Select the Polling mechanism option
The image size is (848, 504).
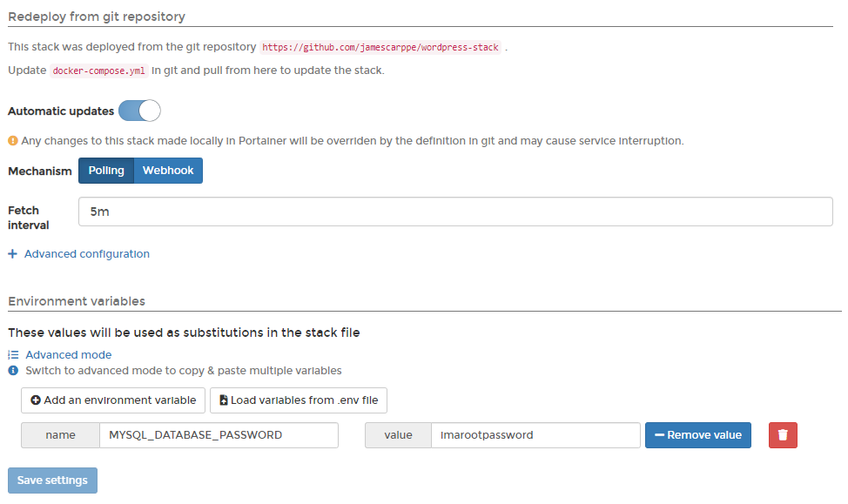click(106, 171)
